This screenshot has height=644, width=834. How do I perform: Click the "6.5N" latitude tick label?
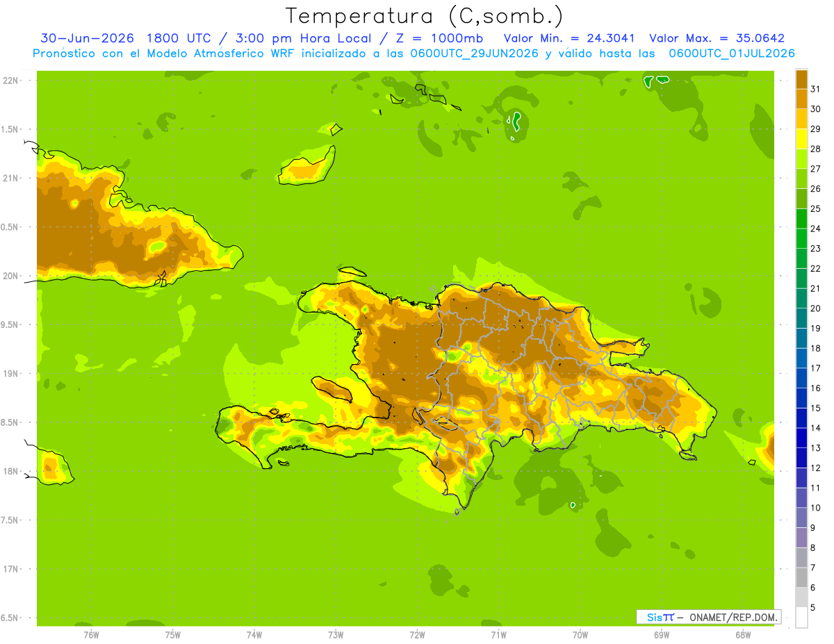pos(10,618)
